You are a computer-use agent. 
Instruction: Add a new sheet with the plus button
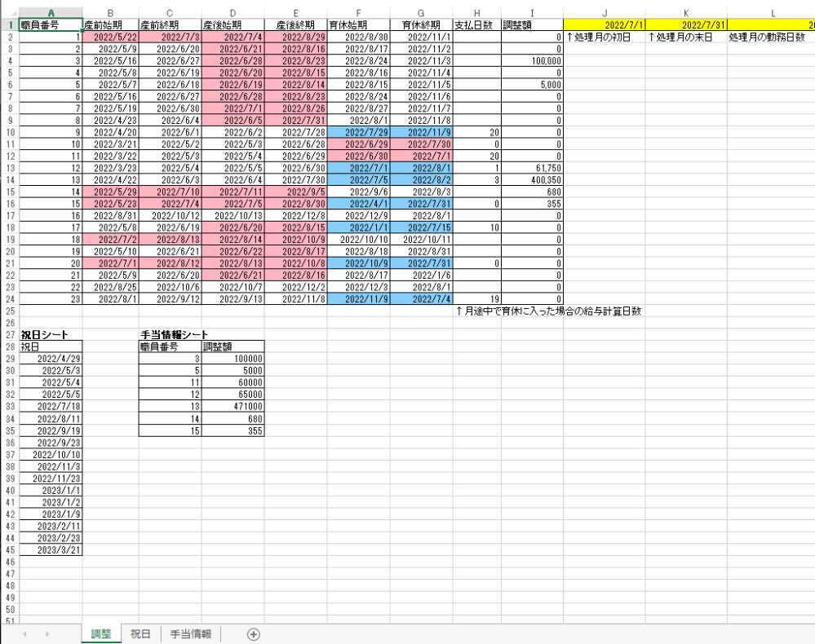254,634
